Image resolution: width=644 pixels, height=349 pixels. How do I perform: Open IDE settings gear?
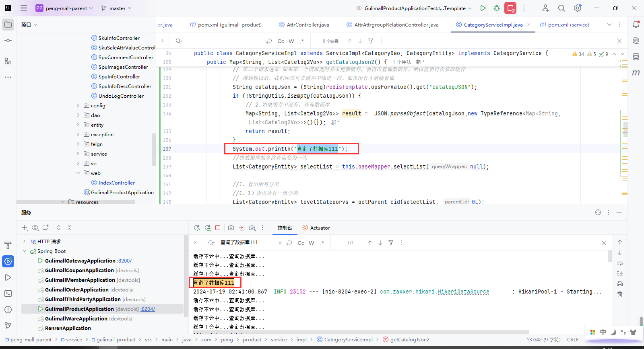point(578,8)
